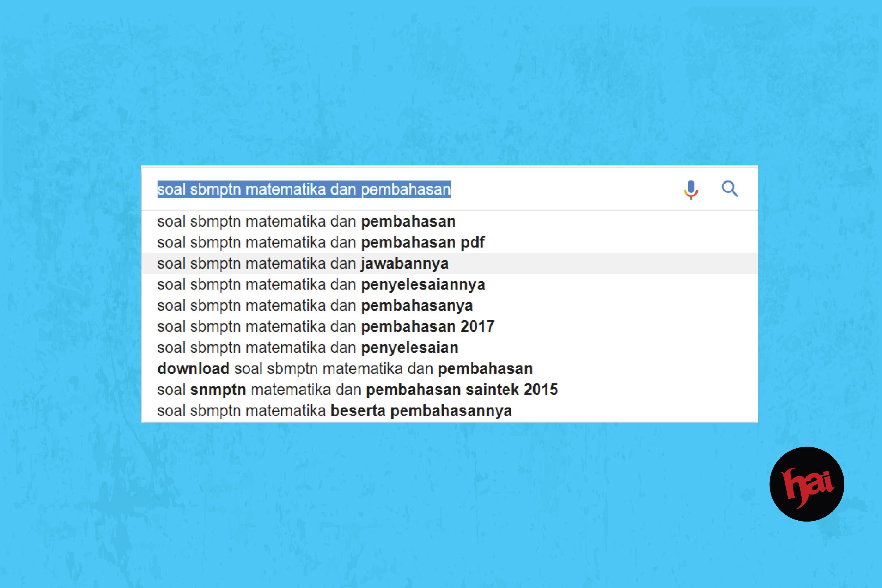Viewport: 882px width, 588px height.
Task: Choose the highlighted 'dan jawabannya' suggestion
Action: coord(449,264)
